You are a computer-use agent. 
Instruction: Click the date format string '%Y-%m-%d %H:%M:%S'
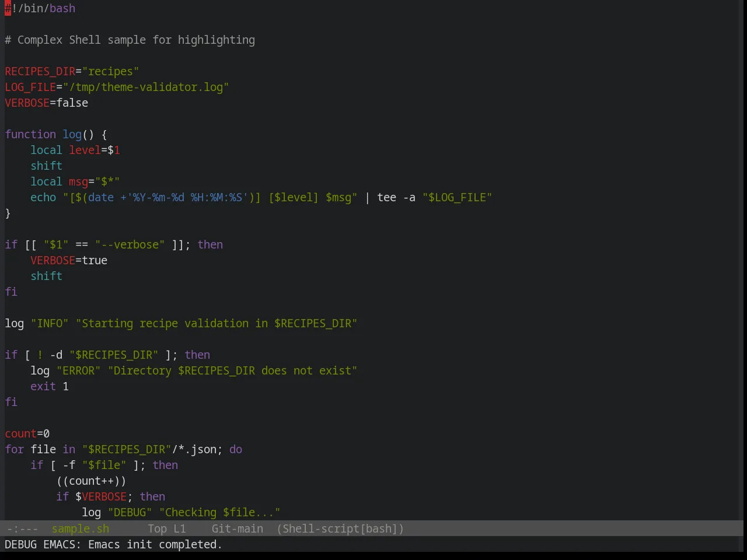187,197
